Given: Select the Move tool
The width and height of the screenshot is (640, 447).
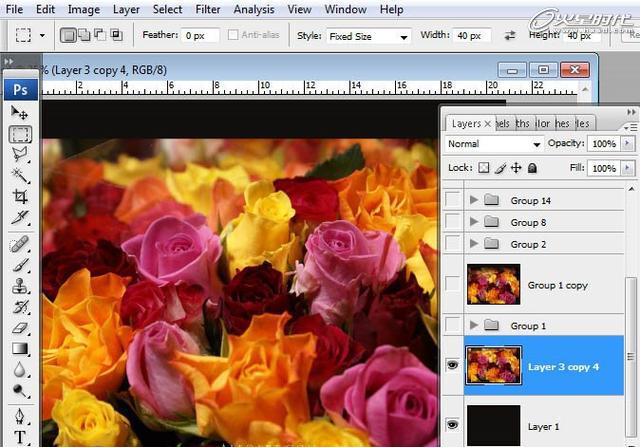Looking at the screenshot, I should [19, 112].
